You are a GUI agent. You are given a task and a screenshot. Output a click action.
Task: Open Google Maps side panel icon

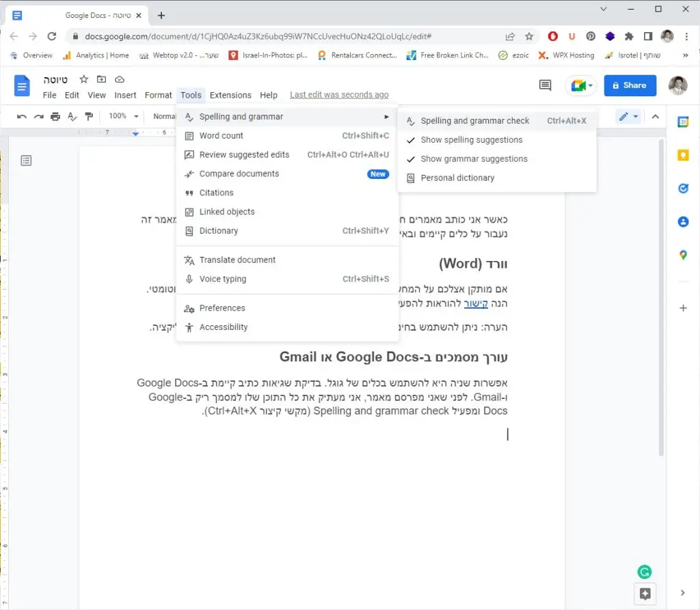(x=683, y=255)
